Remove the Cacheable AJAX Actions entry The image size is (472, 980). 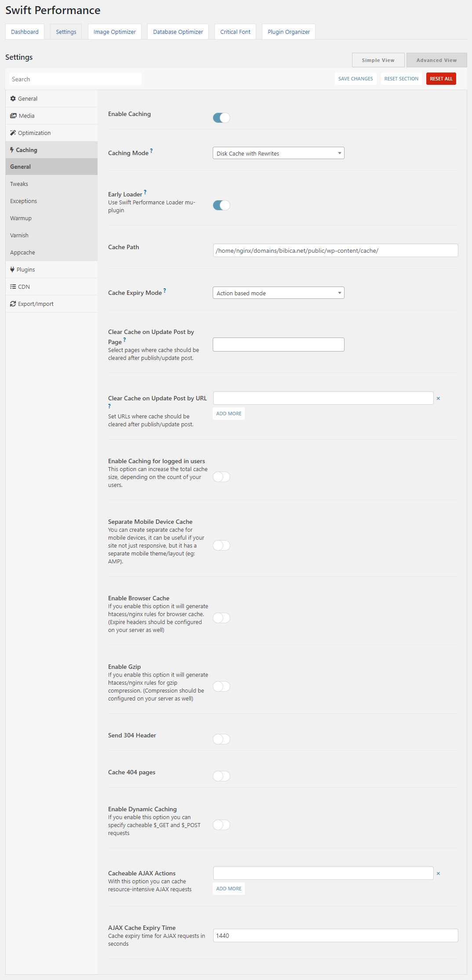[x=438, y=873]
